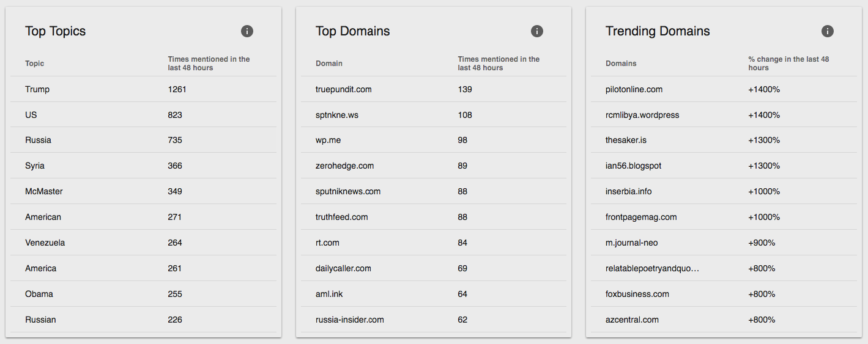This screenshot has width=868, height=344.
Task: Select zerohedge.com domain
Action: (345, 166)
